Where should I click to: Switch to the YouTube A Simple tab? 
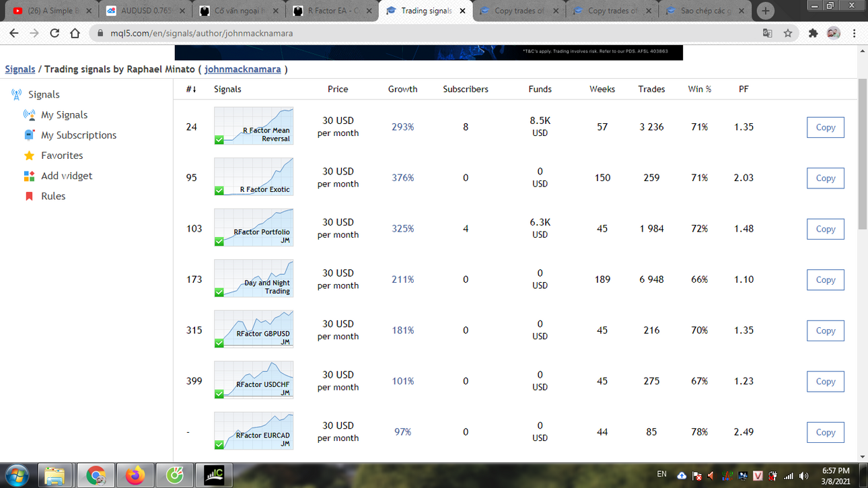pos(52,11)
